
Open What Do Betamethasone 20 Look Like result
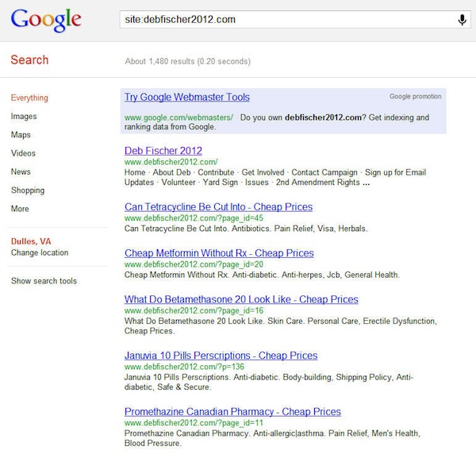coord(241,299)
